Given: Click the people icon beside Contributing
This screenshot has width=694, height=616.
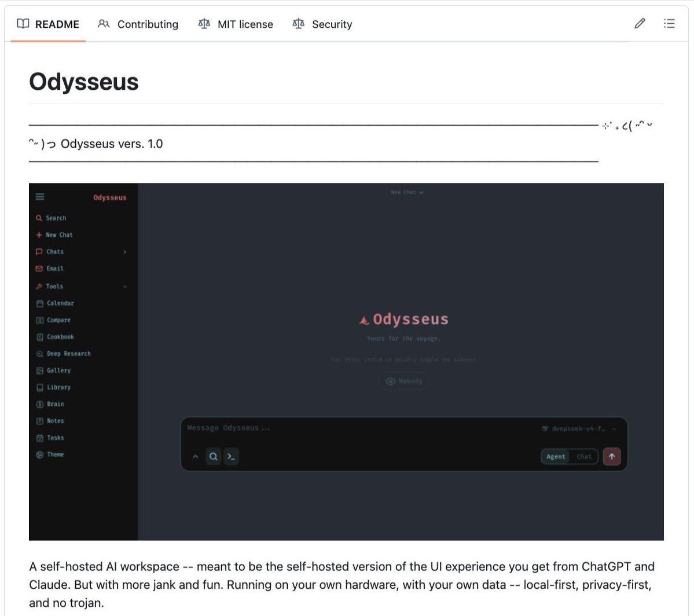Looking at the screenshot, I should 104,24.
